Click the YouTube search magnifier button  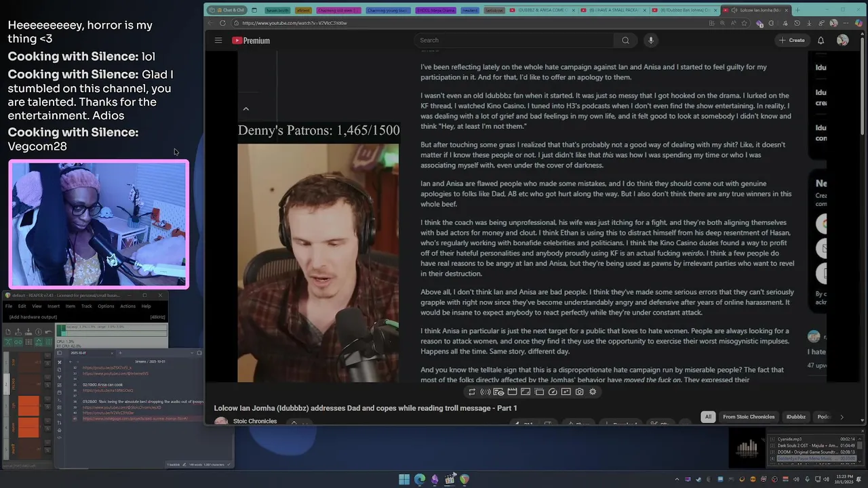tap(625, 40)
